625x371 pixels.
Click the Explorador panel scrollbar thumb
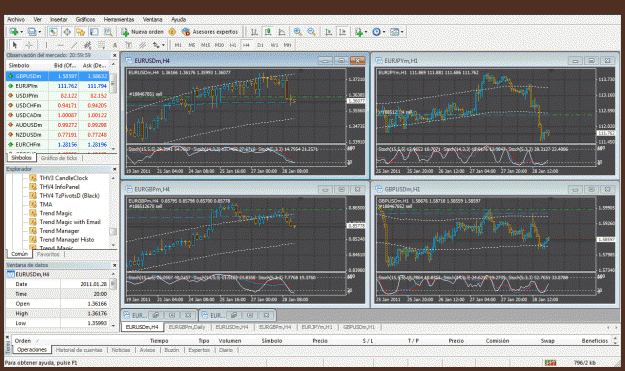[x=113, y=232]
